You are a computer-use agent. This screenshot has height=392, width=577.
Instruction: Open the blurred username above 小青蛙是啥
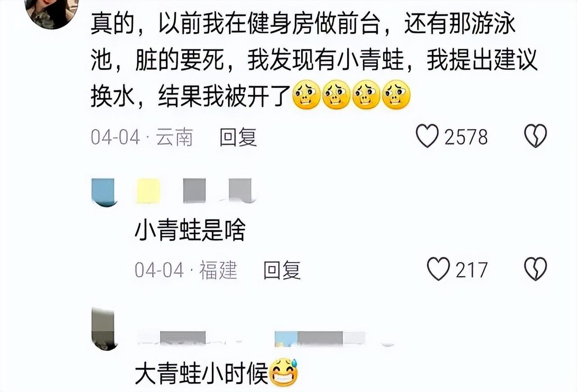click(x=195, y=191)
